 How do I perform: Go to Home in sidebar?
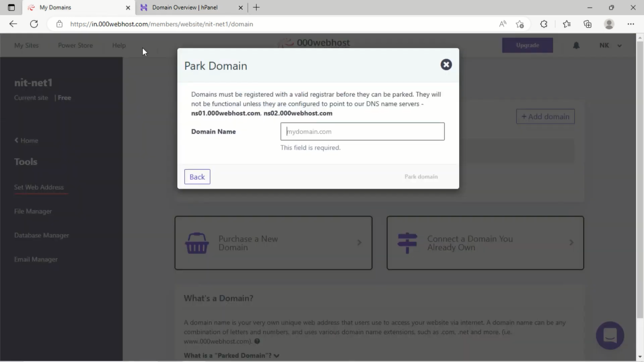[26, 140]
